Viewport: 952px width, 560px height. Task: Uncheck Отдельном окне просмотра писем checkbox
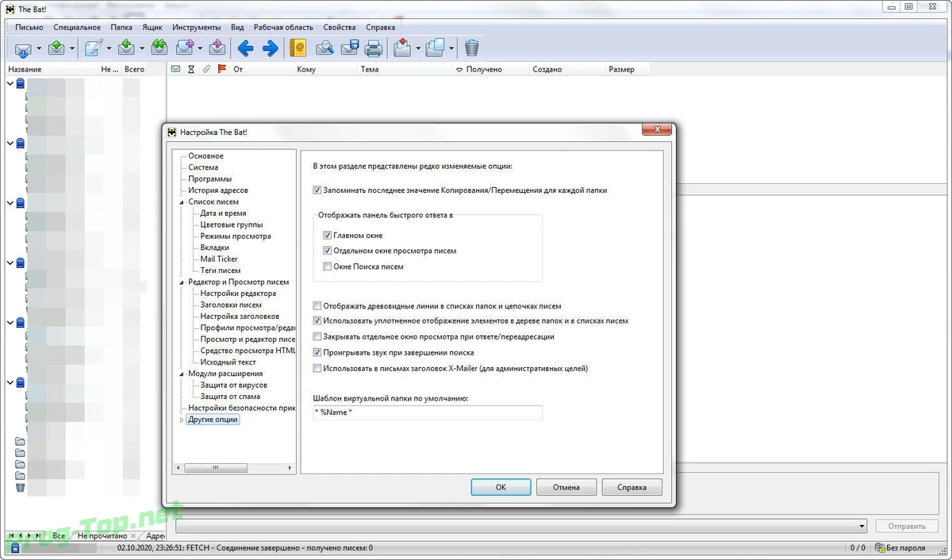tap(328, 251)
